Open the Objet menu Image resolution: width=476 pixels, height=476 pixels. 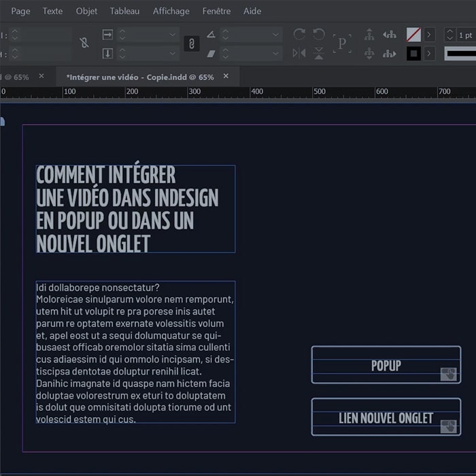click(x=86, y=12)
